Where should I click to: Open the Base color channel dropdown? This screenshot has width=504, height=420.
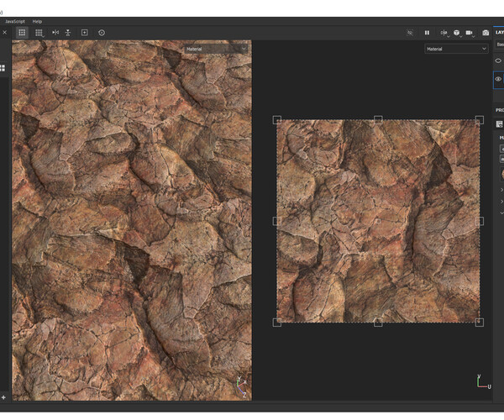click(500, 45)
